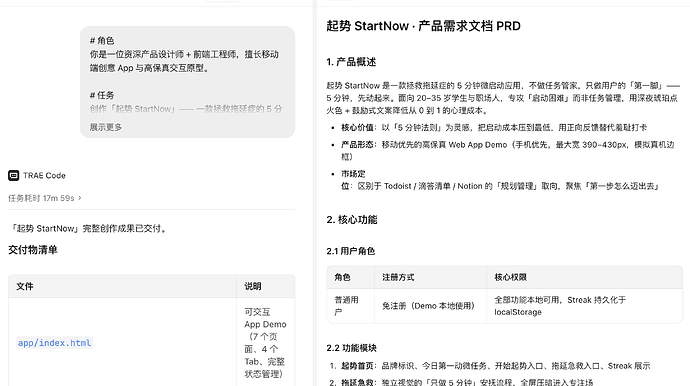Viewport: 690px width, 386px height.
Task: Click the 完整创作成果已交付 message line
Action: (88, 228)
